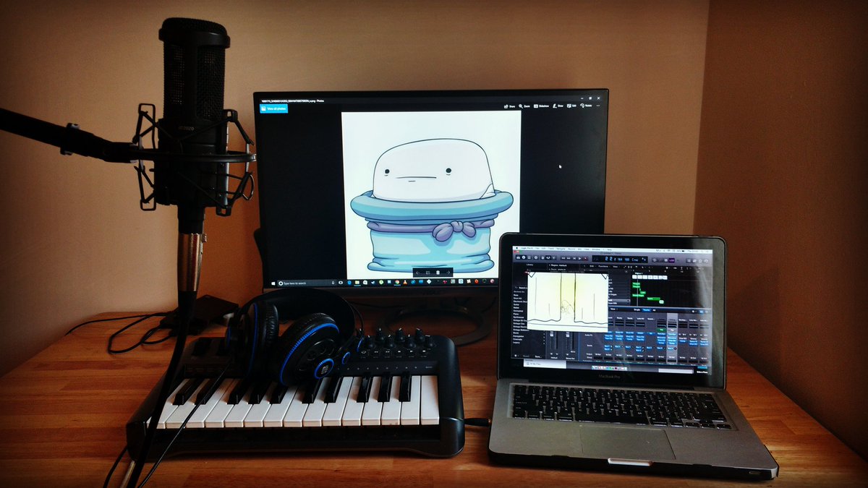The height and width of the screenshot is (488, 868).
Task: Click Zoom in the Photos toolbar
Action: pyautogui.click(x=524, y=106)
